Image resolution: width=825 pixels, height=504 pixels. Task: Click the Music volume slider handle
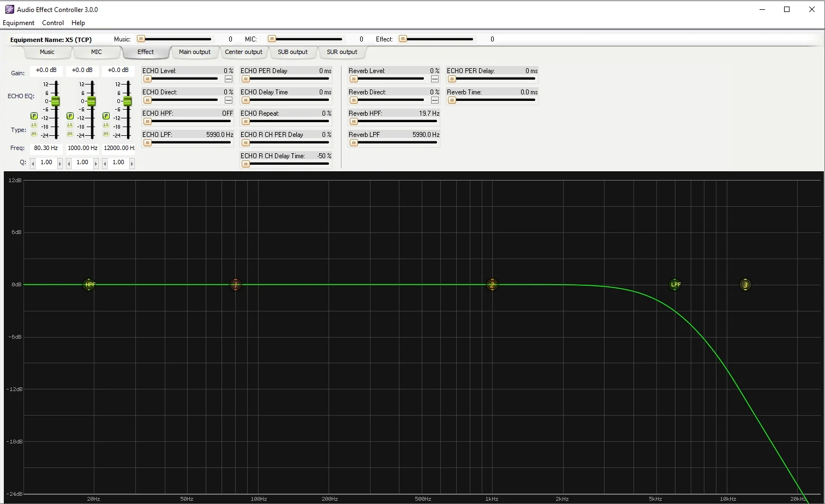pyautogui.click(x=141, y=39)
